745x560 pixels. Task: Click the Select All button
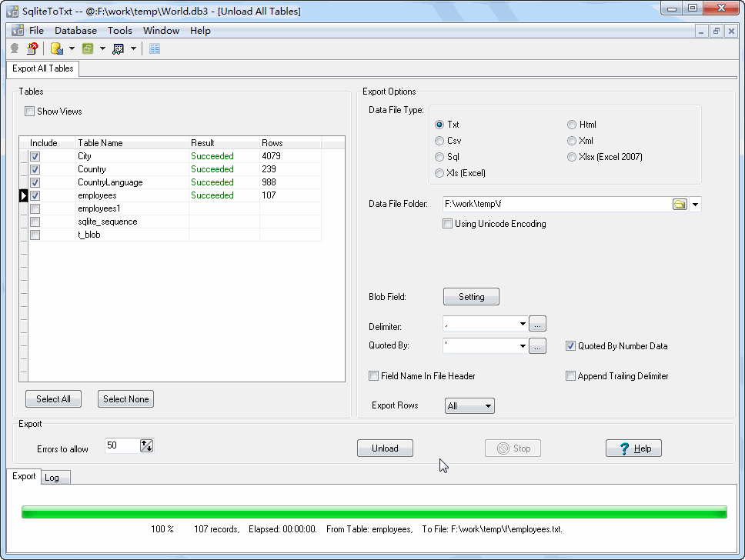pyautogui.click(x=53, y=399)
